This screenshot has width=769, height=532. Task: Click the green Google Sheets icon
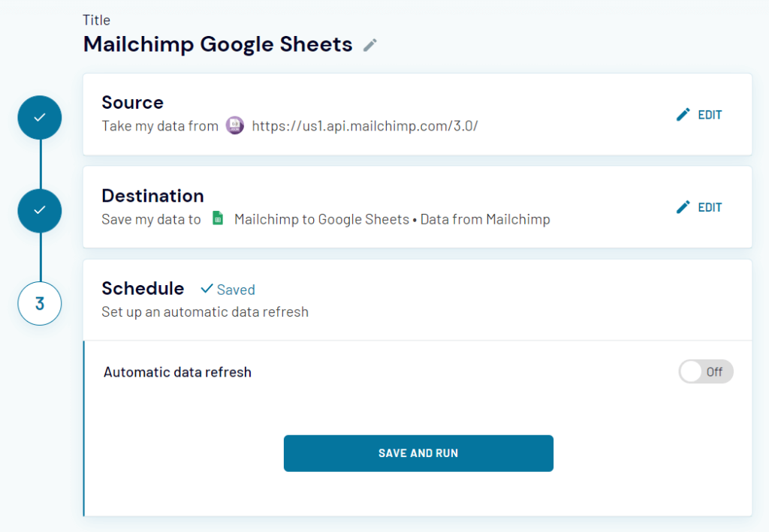(x=218, y=219)
